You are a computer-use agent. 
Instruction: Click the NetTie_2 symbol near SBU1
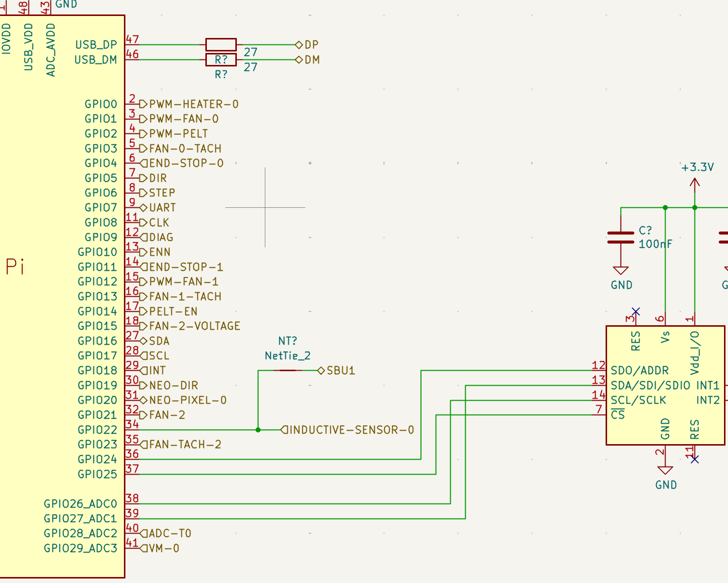(x=288, y=370)
